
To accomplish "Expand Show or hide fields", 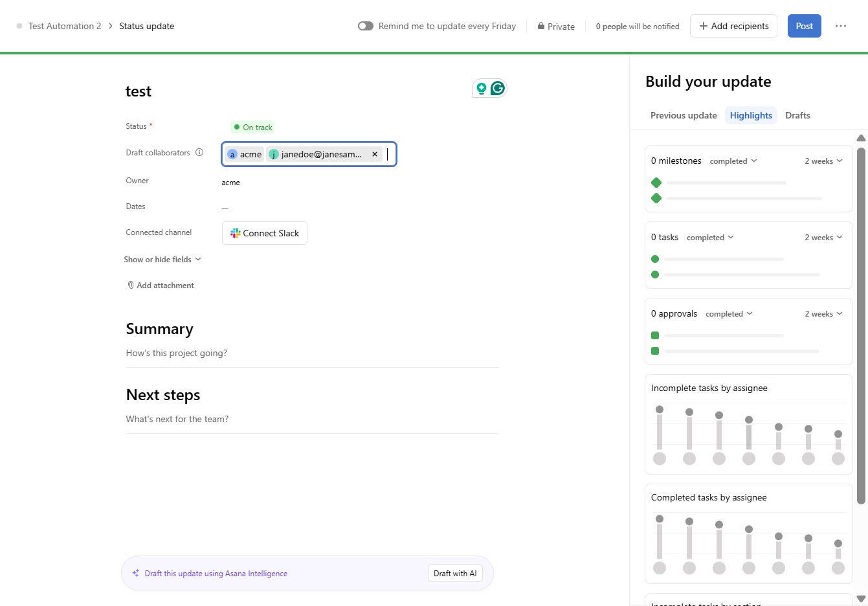I will pos(162,259).
